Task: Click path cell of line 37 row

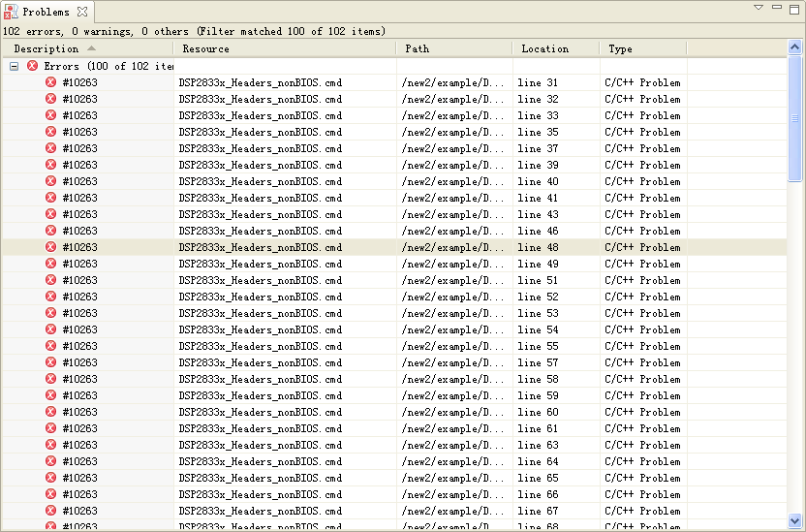Action: pos(452,148)
